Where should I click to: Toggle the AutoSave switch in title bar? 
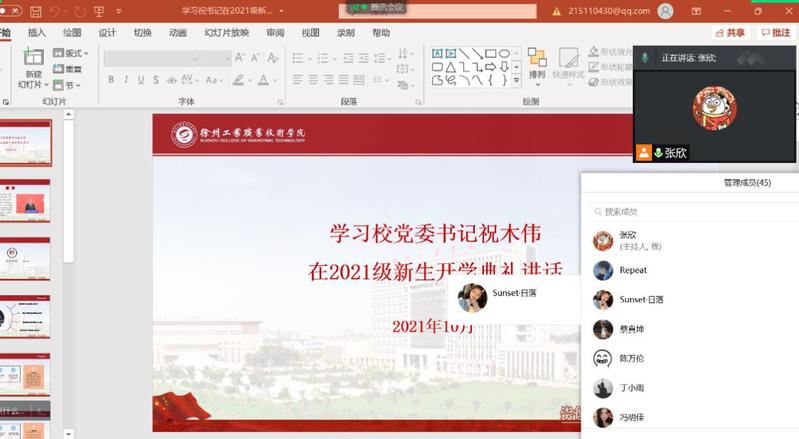point(10,11)
